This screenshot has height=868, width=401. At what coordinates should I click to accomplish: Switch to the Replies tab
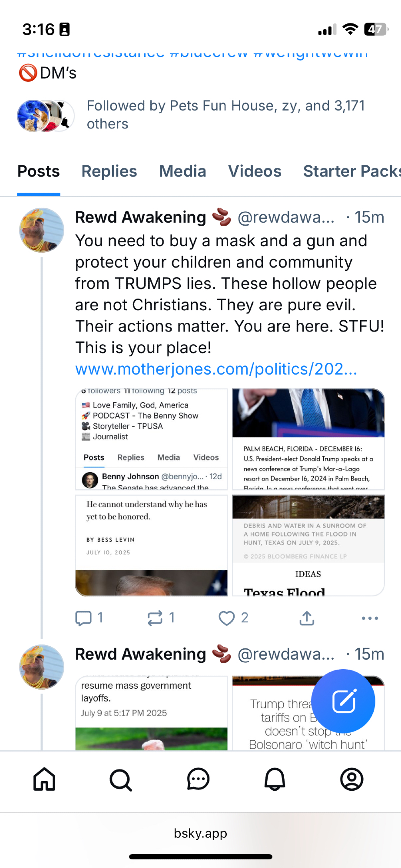[x=109, y=171]
